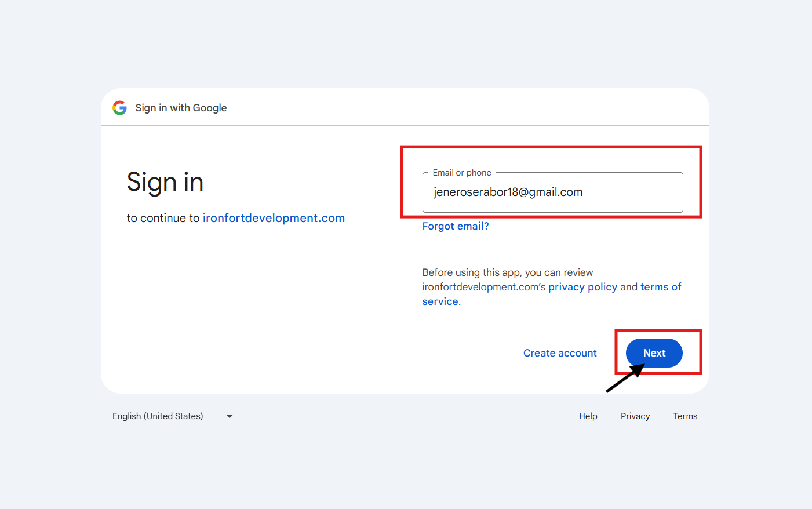812x509 pixels.
Task: Click the "Sign in with Google" header text
Action: click(181, 108)
